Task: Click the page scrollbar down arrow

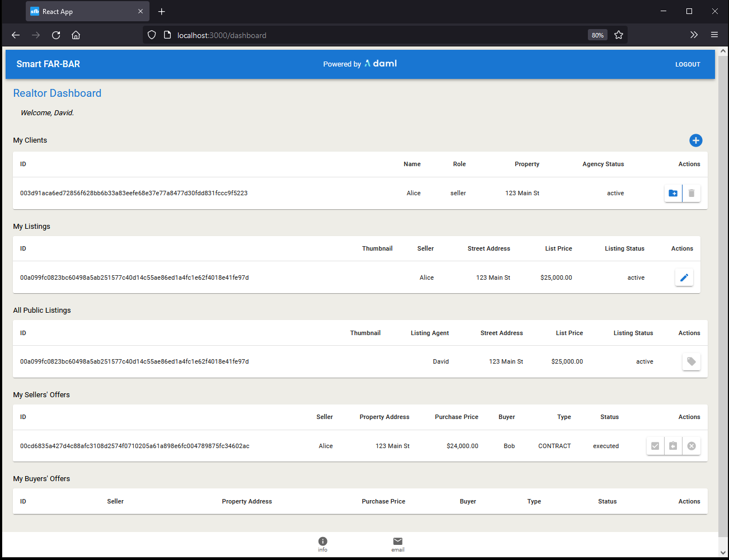Action: 723,553
